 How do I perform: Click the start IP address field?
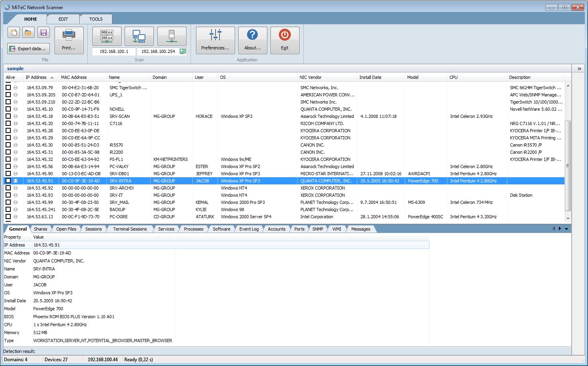[114, 51]
